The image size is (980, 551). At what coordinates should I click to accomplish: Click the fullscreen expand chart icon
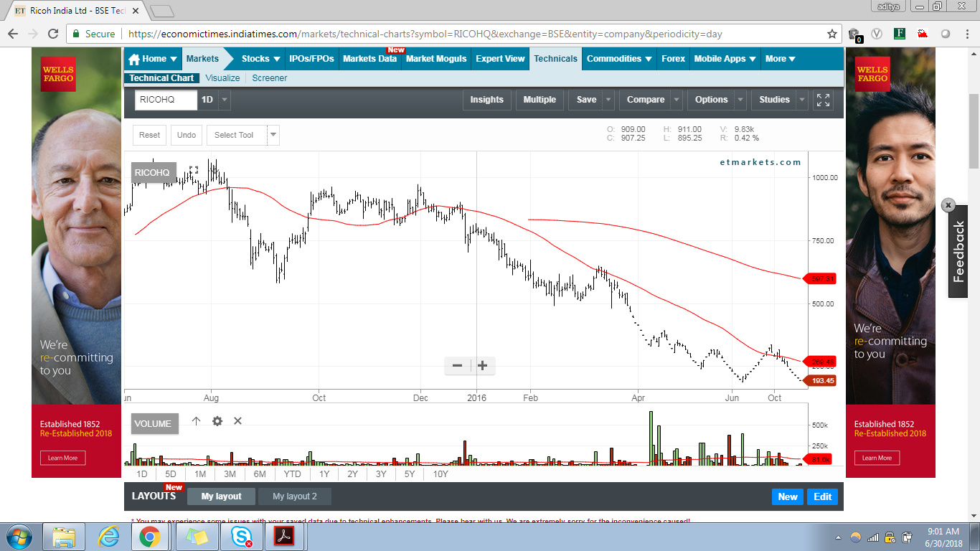coord(823,100)
